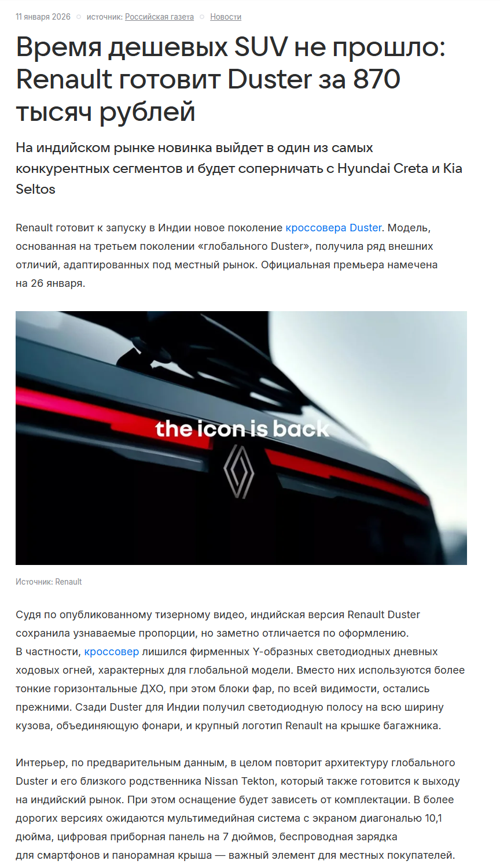This screenshot has width=500, height=868.
Task: Open the 'кроссовер' link in second paragraph
Action: 112,652
